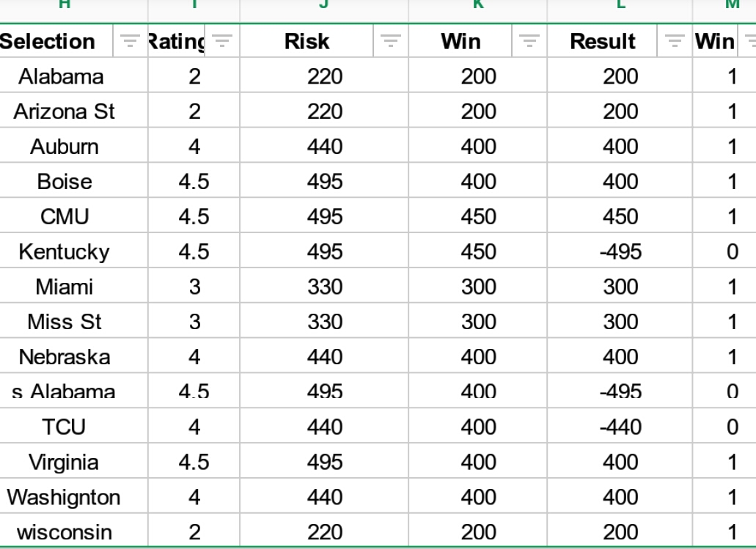Select wisconsin's Result cell
This screenshot has width=756, height=549.
pyautogui.click(x=620, y=532)
